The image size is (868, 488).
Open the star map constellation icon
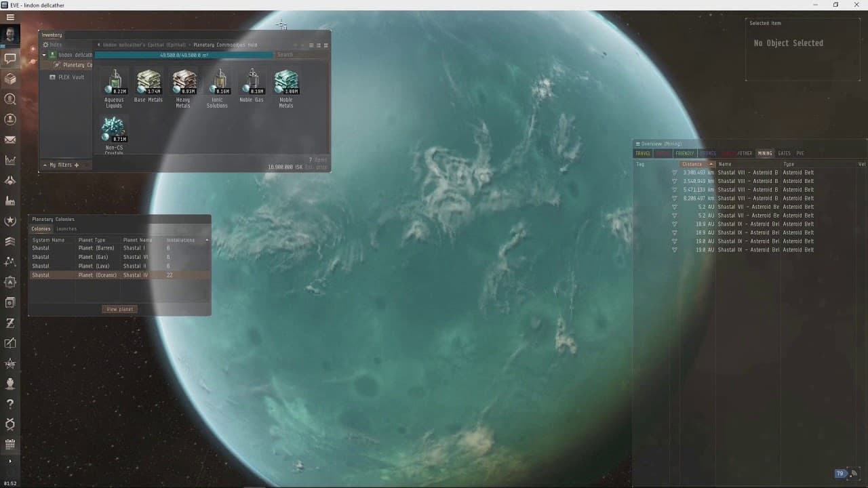pos(10,262)
